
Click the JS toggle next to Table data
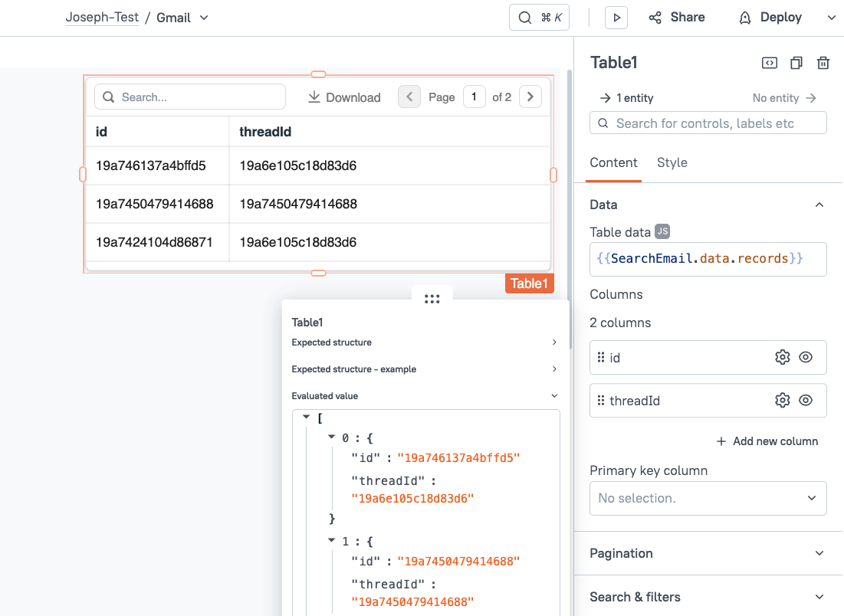point(662,232)
